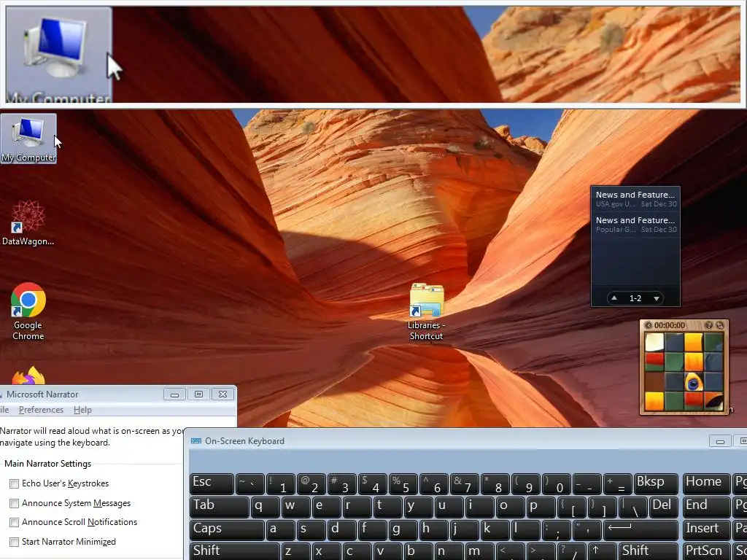Click the End key on the keyboard
Image resolution: width=747 pixels, height=560 pixels.
[x=706, y=507]
